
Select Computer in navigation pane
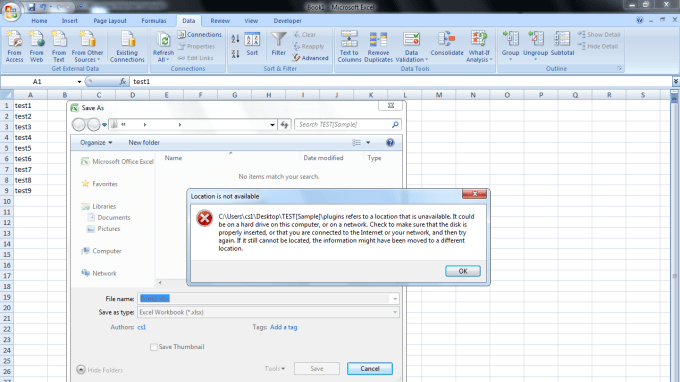[x=106, y=251]
